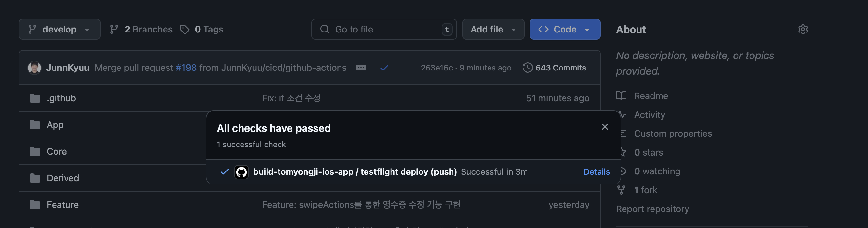This screenshot has height=228, width=868.
Task: Open the Readme link with book icon
Action: 650,96
